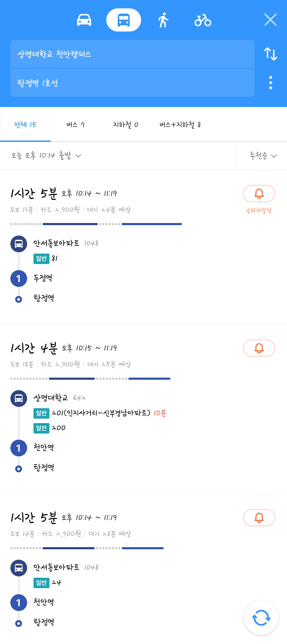The width and height of the screenshot is (287, 644).
Task: Enable alarm bell for 1시간 4분 route
Action: (259, 348)
